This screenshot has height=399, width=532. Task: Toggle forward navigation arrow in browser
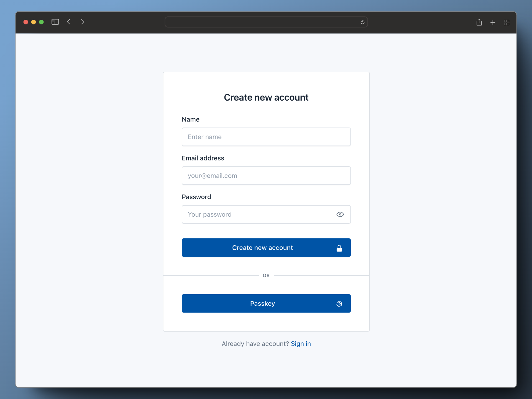click(82, 22)
